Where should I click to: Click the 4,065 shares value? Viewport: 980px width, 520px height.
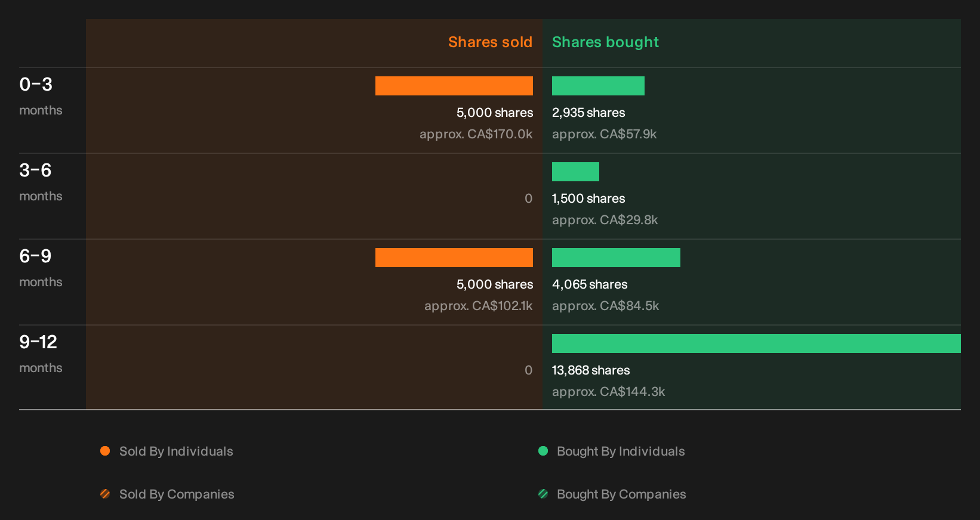coord(590,284)
